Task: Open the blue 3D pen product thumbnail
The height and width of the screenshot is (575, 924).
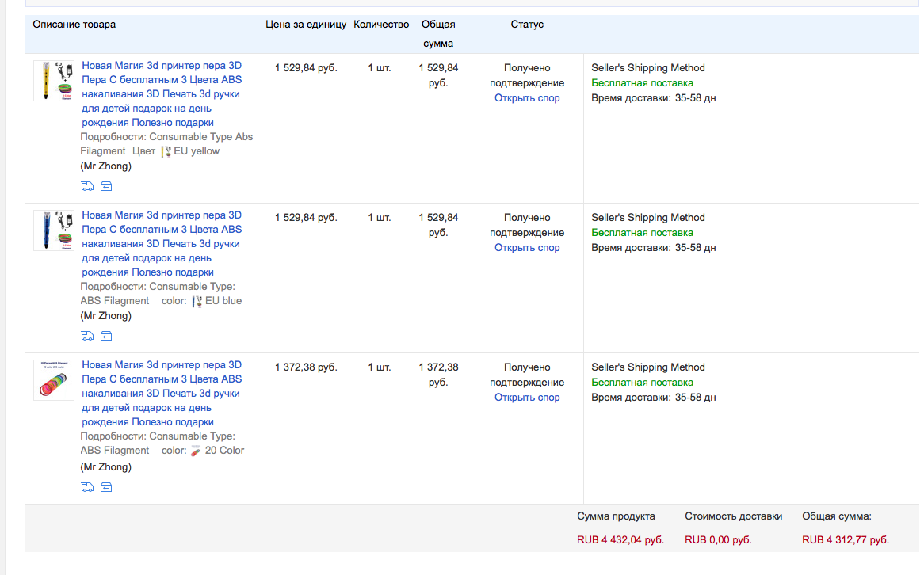Action: click(x=53, y=230)
